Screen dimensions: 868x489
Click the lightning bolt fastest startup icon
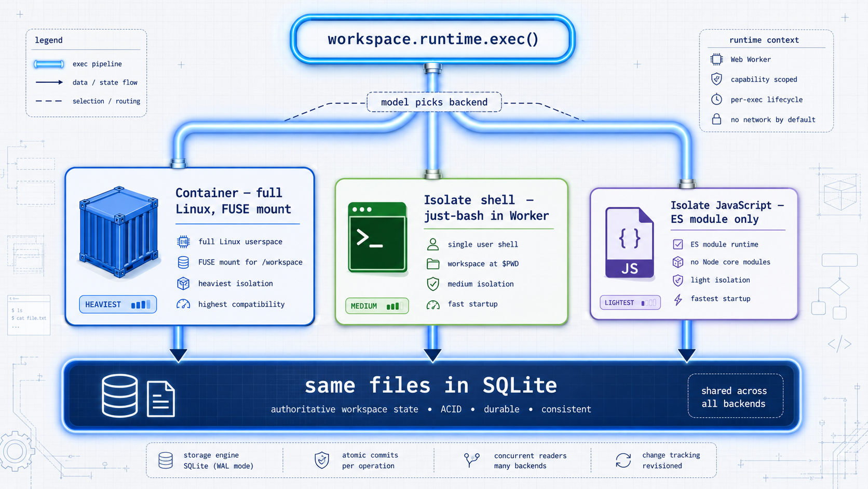tap(678, 299)
